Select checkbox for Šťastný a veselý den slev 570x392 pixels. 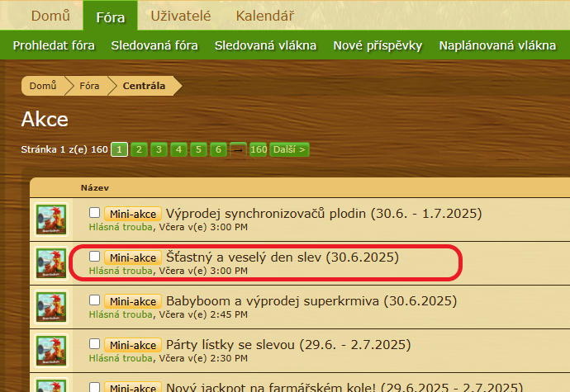pos(95,257)
